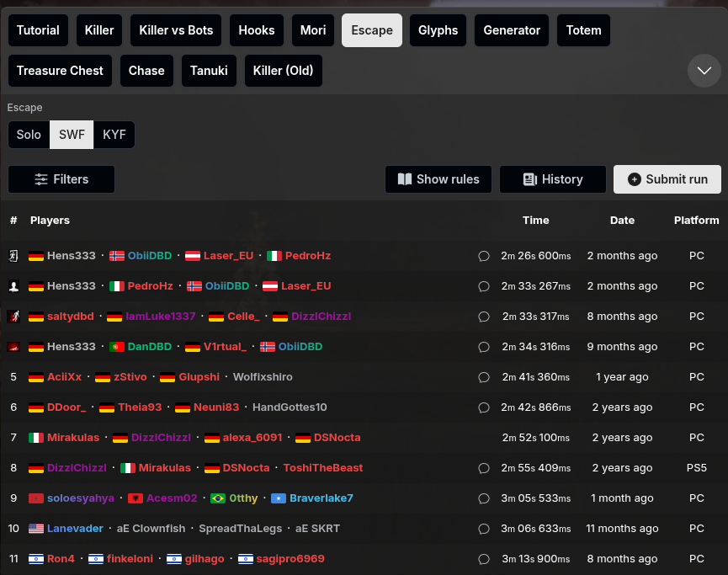The height and width of the screenshot is (575, 728).
Task: Click the Platform column header
Action: [696, 221]
